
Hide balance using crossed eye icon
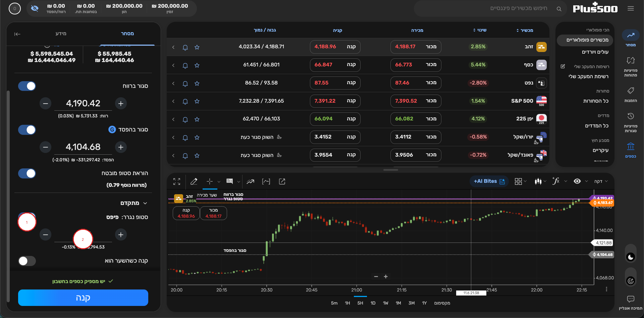coord(35,8)
